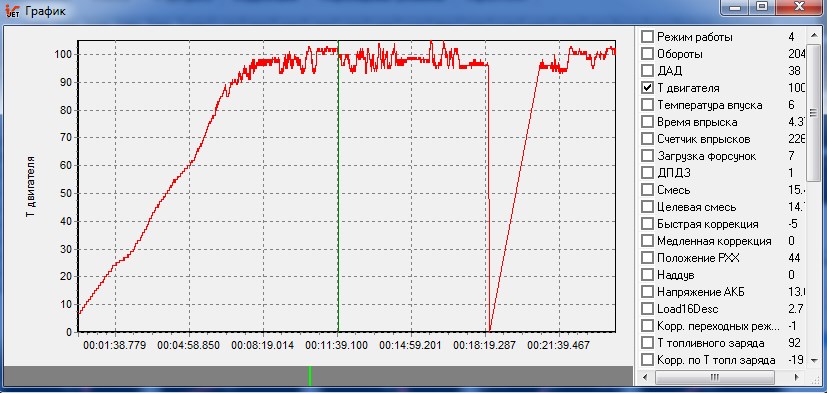This screenshot has width=827, height=393.
Task: Enable Температура впуска checkbox
Action: [647, 105]
